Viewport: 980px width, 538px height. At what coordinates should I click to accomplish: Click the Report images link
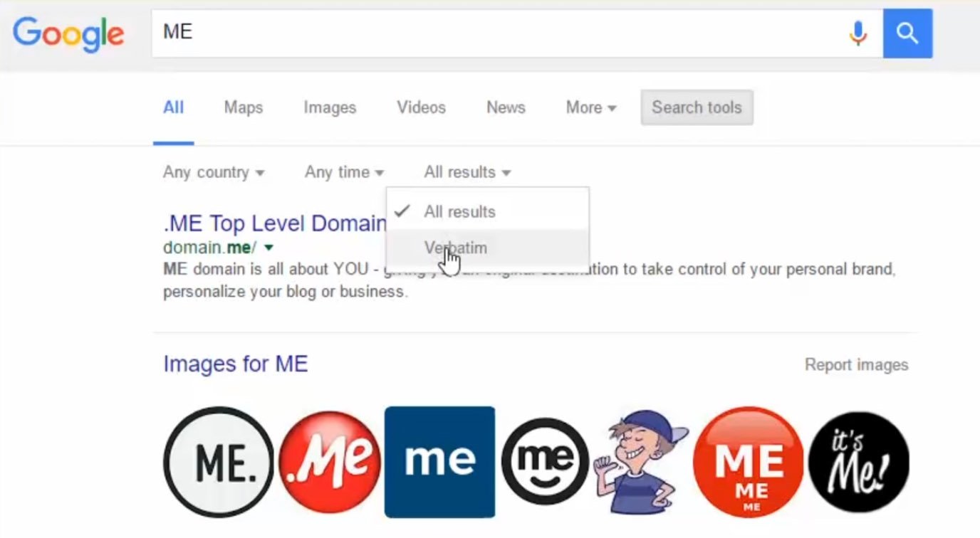click(856, 364)
